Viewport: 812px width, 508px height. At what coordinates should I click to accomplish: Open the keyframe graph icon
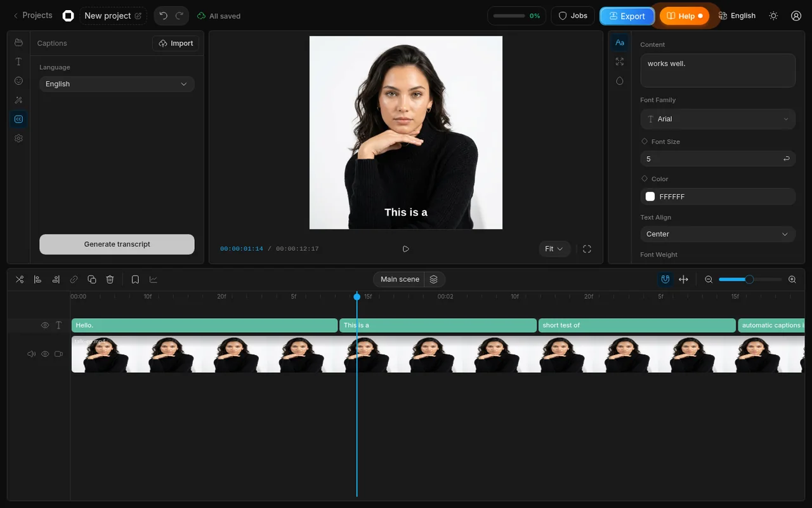click(153, 279)
